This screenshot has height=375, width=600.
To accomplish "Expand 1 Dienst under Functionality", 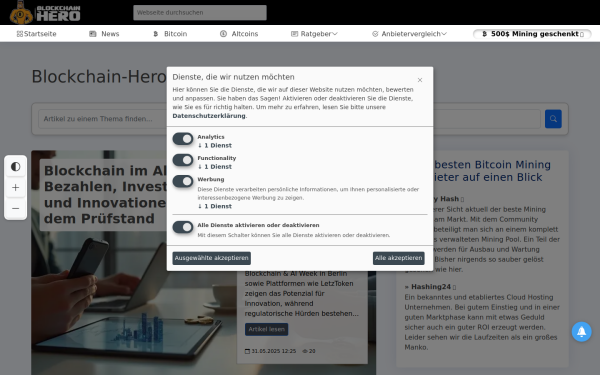I will click(x=215, y=167).
